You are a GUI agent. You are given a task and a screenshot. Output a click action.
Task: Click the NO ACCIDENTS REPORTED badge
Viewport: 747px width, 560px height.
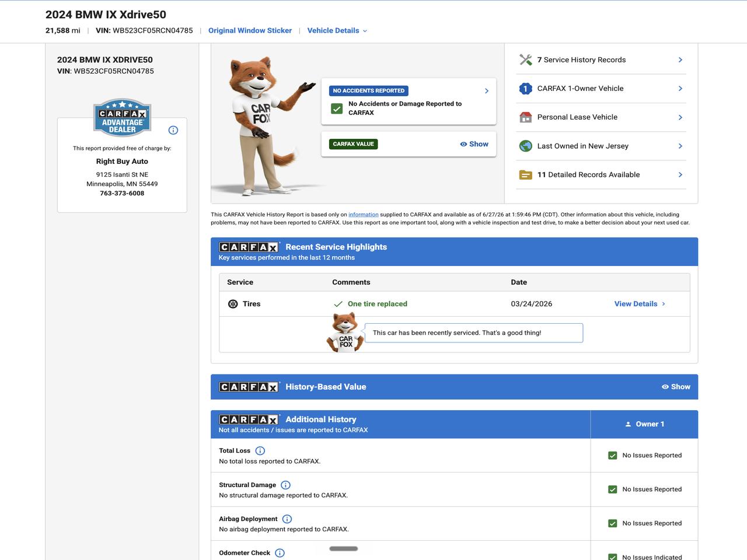pyautogui.click(x=369, y=91)
